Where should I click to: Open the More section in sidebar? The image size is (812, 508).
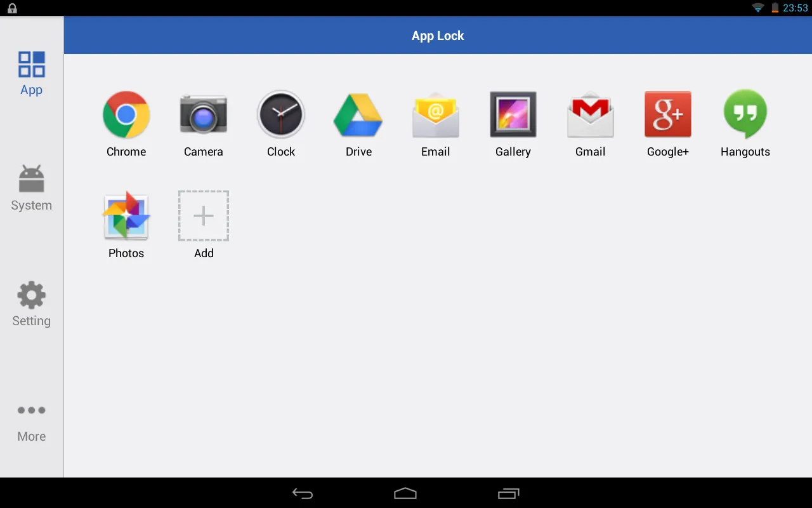[x=31, y=419]
